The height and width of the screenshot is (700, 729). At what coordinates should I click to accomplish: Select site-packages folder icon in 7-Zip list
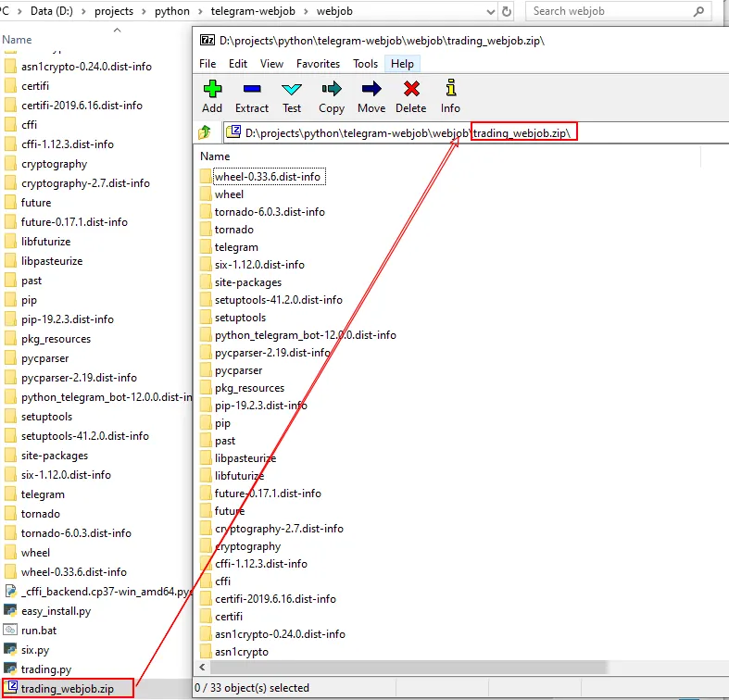206,282
